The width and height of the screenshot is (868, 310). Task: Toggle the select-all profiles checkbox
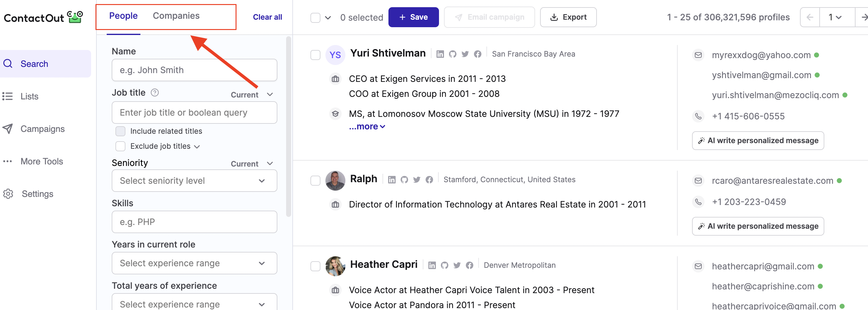315,17
